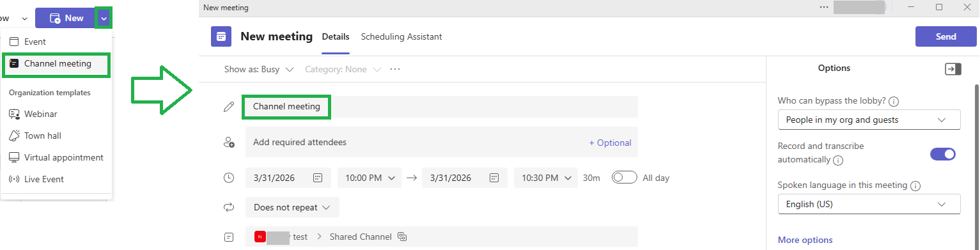Open the end date calendar picker icon

tap(494, 178)
